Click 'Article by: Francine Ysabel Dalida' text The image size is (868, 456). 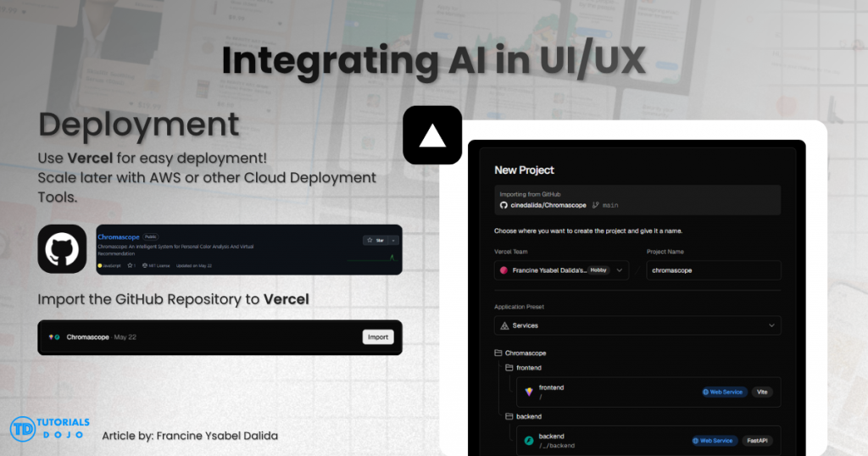point(190,436)
